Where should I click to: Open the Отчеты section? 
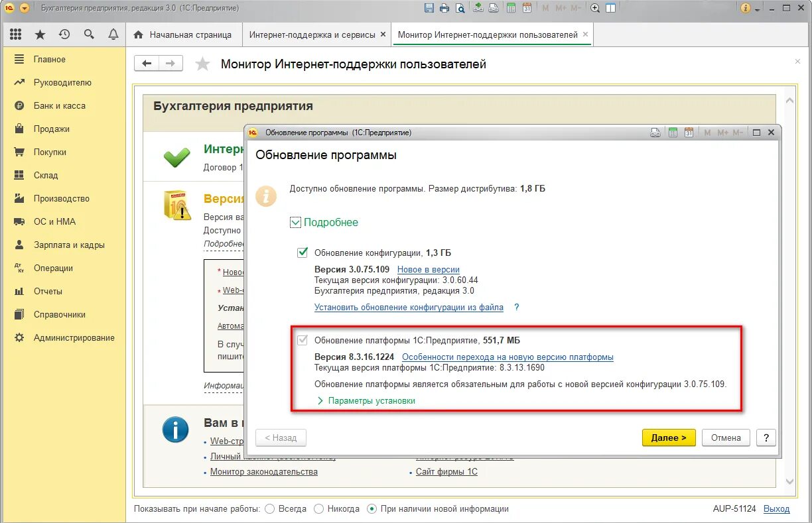[x=63, y=291]
